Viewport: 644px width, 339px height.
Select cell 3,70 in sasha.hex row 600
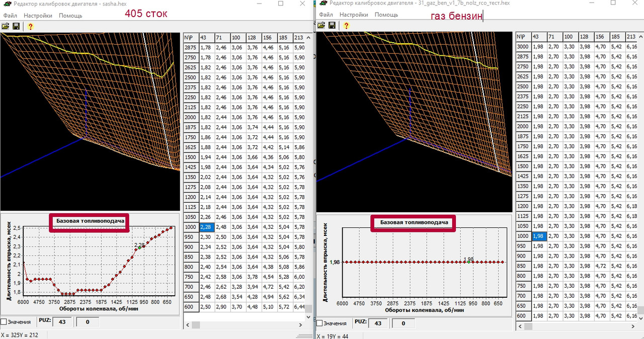tap(238, 307)
